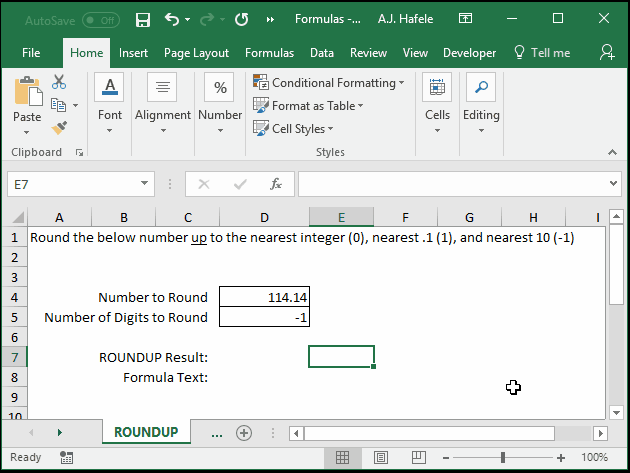
Task: Click the 100% zoom level
Action: tap(595, 457)
